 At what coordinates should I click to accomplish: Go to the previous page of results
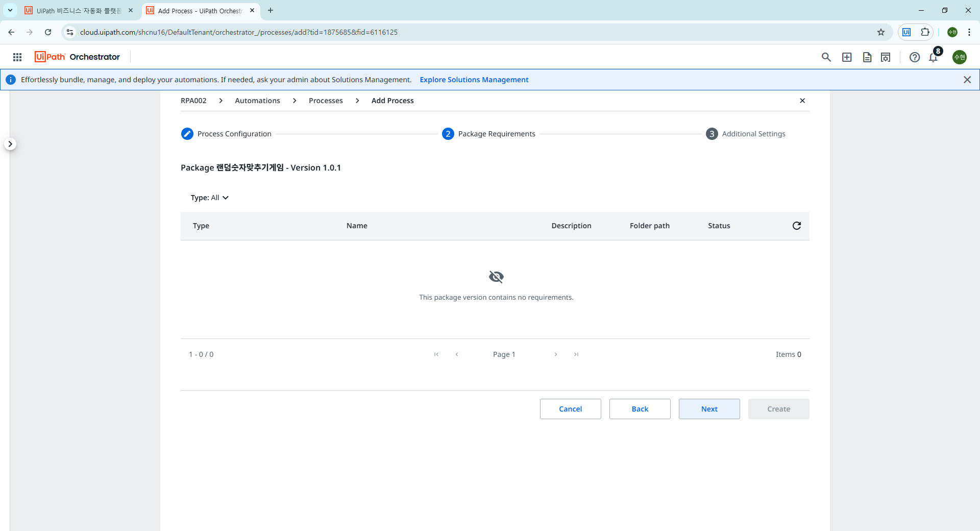(457, 354)
